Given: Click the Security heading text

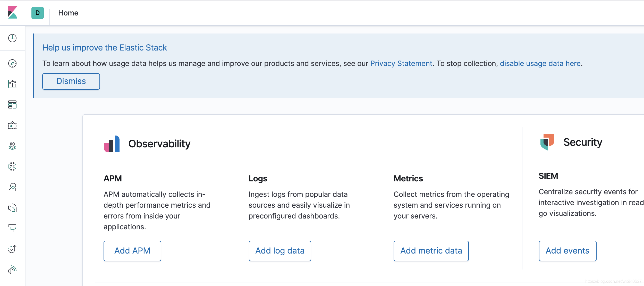Looking at the screenshot, I should point(583,142).
